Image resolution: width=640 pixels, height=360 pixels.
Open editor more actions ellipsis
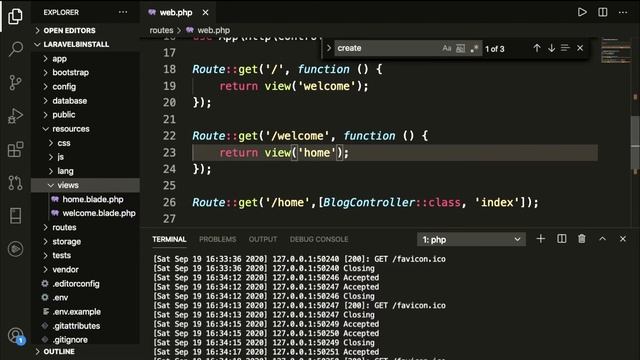click(623, 12)
